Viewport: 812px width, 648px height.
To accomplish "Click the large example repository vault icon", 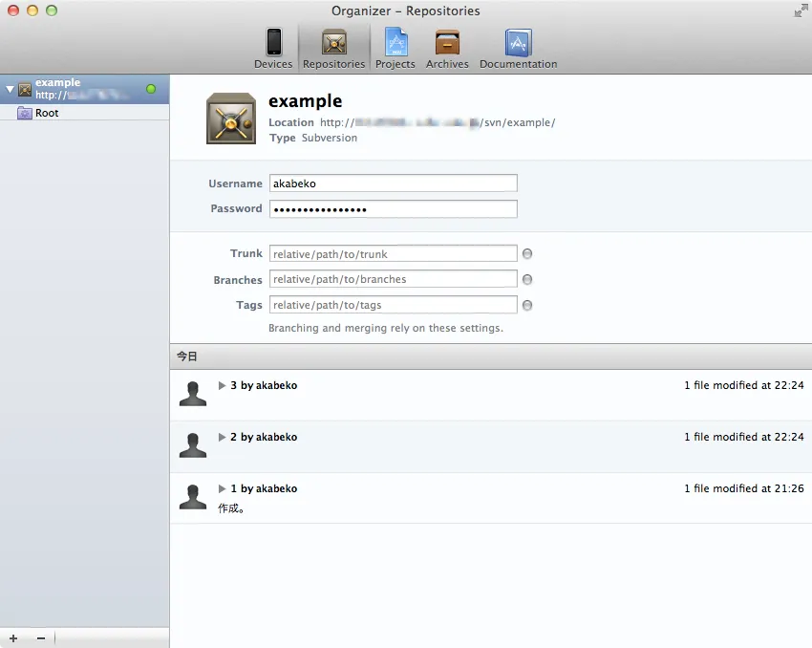I will coord(231,119).
